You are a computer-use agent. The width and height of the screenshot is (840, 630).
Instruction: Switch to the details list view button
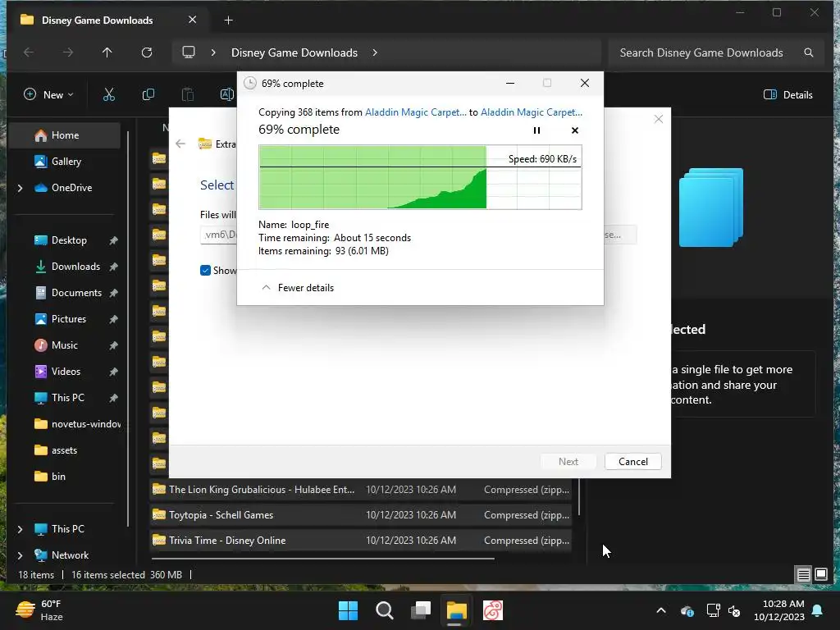click(x=804, y=575)
